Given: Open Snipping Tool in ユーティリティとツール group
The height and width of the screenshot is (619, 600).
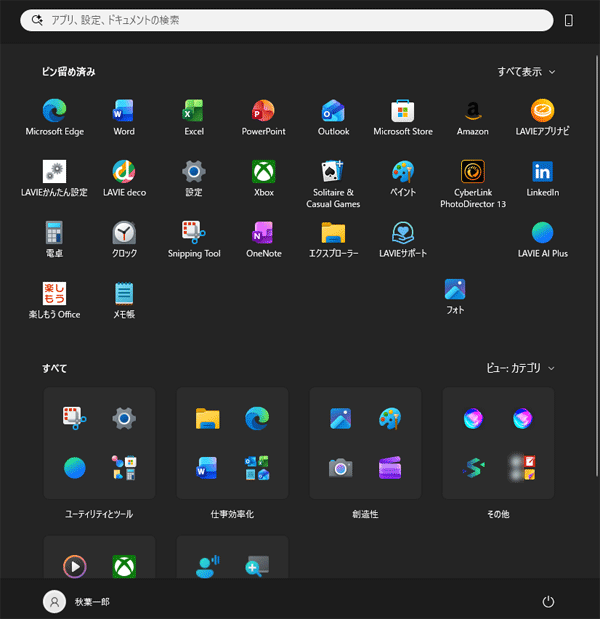Looking at the screenshot, I should pyautogui.click(x=74, y=418).
